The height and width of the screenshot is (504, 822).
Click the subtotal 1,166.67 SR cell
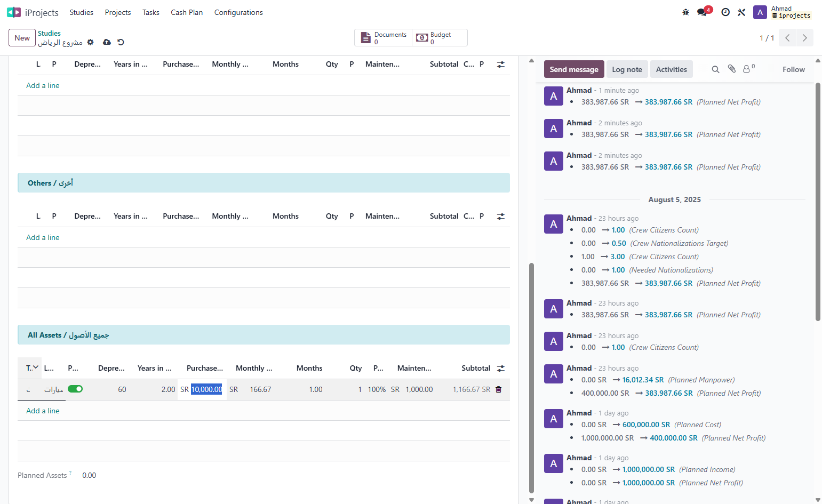click(471, 389)
